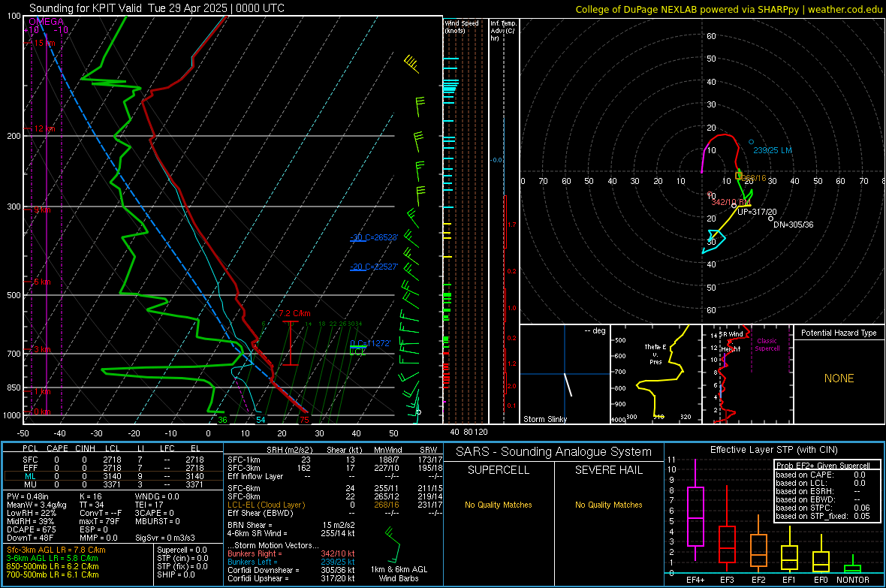Click the 'PW = 0.48in' value
The height and width of the screenshot is (588, 886).
point(28,496)
